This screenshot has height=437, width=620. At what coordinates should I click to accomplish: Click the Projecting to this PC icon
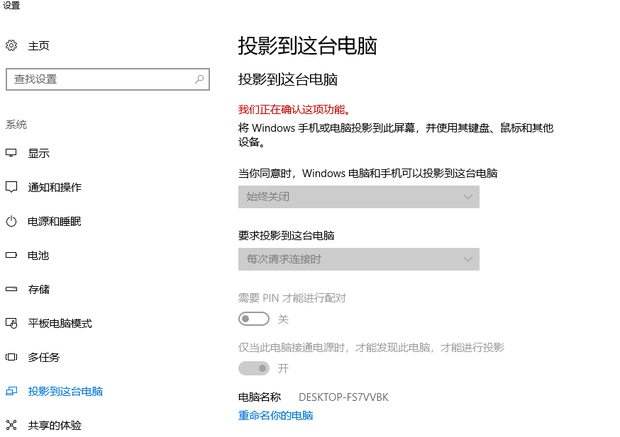click(11, 391)
